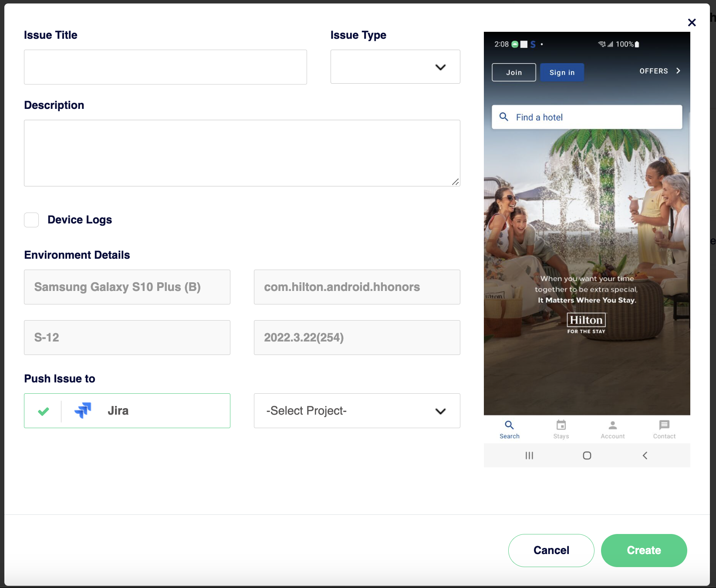Click the Jira logo icon
The height and width of the screenshot is (588, 716).
click(x=83, y=410)
